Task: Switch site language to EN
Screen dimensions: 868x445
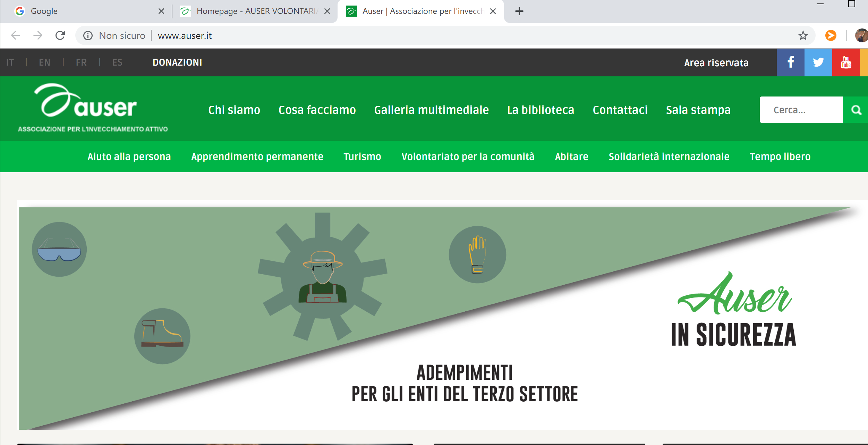Action: tap(44, 62)
